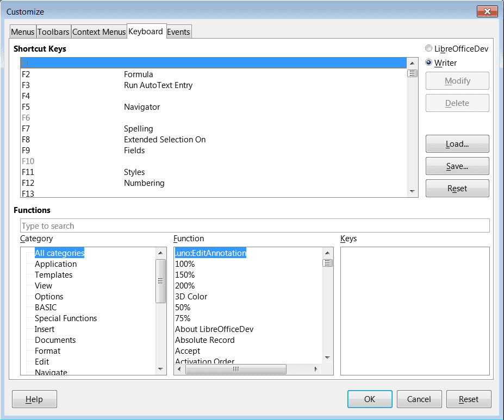Select the F1 shortcut key row
This screenshot has height=420, width=504.
(214, 63)
